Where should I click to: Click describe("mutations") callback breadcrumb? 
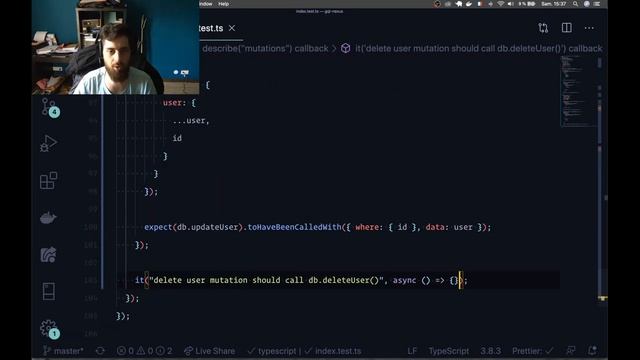tap(265, 49)
